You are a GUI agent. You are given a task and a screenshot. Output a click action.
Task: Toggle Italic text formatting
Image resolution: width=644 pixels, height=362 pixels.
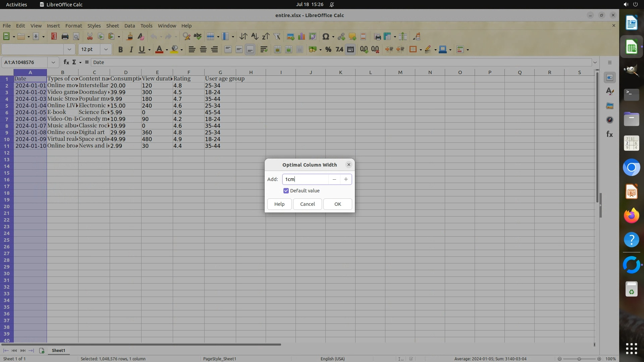tap(131, 50)
